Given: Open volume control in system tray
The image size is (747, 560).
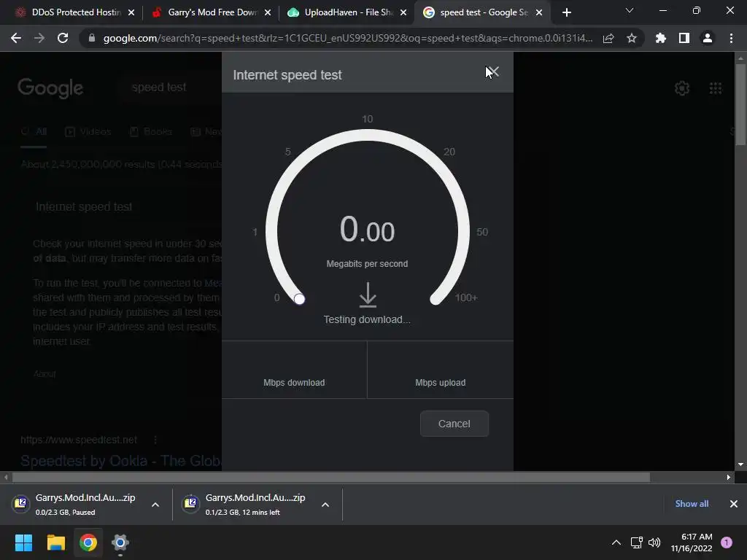Looking at the screenshot, I should point(654,542).
